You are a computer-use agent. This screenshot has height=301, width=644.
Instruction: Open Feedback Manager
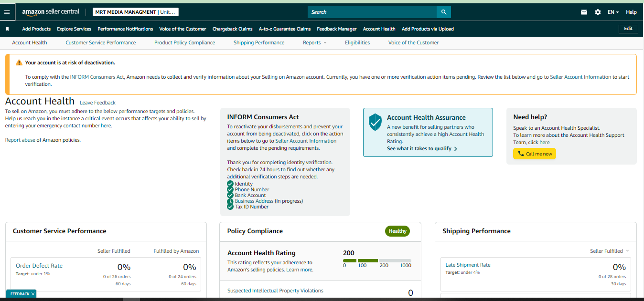(337, 29)
